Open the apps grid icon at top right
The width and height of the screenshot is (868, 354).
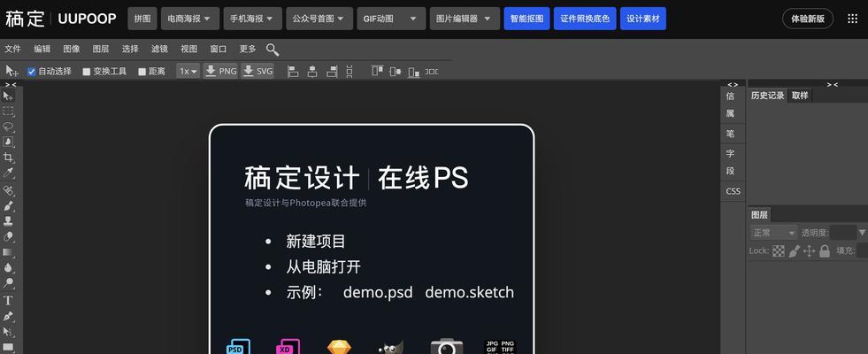(x=852, y=19)
